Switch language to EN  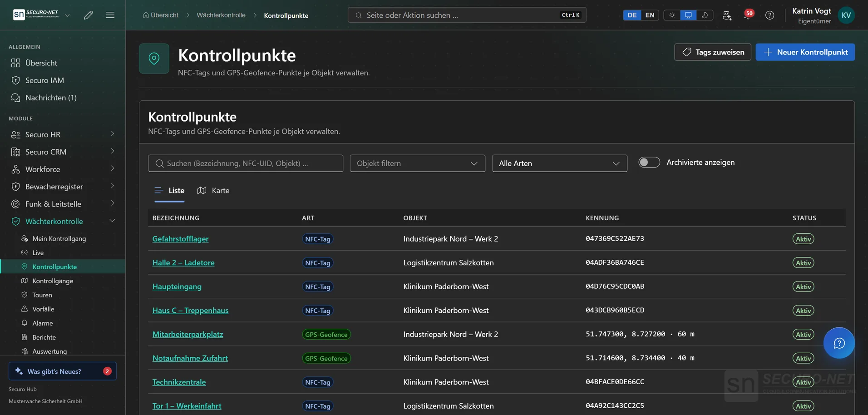[x=650, y=15]
